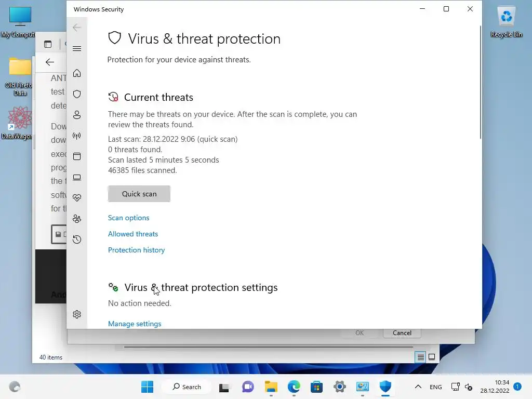This screenshot has width=532, height=399.
Task: Open the notification badge in the tray
Action: (x=517, y=387)
